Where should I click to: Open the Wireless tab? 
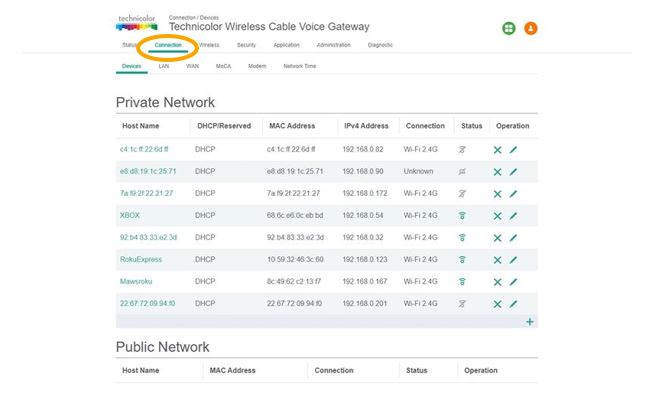(208, 45)
